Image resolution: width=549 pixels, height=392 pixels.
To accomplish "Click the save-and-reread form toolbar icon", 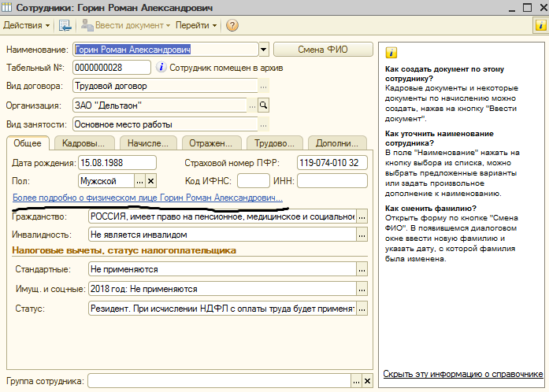I will pyautogui.click(x=65, y=25).
